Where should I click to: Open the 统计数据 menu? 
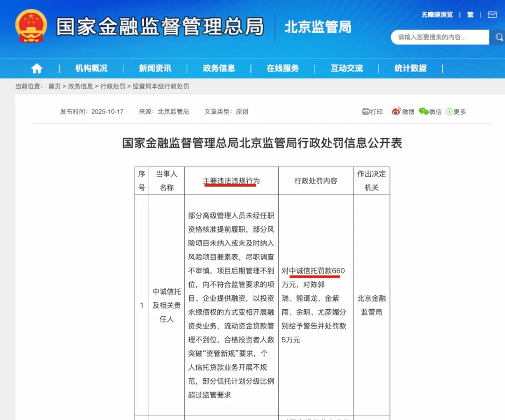410,68
